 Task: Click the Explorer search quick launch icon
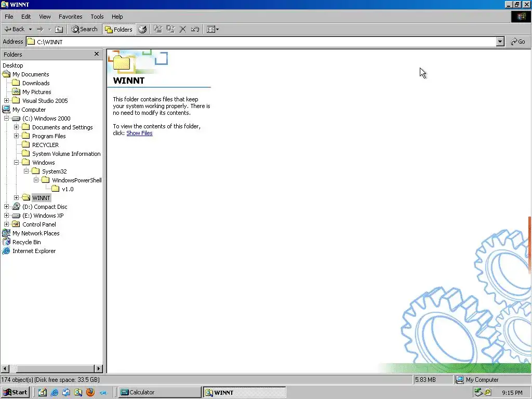78,392
